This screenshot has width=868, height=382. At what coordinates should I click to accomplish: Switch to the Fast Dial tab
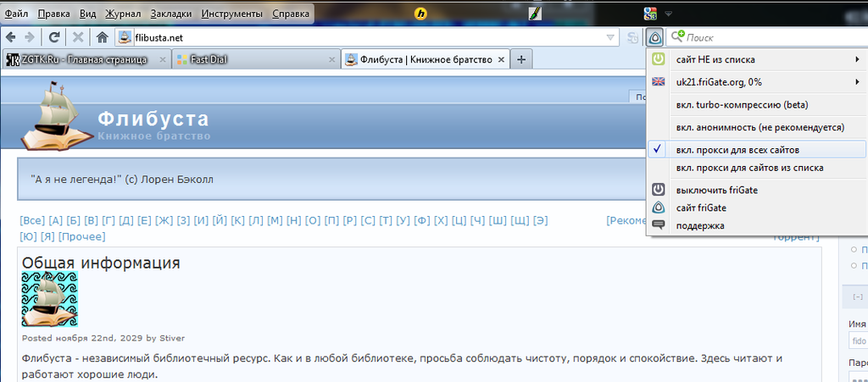256,59
